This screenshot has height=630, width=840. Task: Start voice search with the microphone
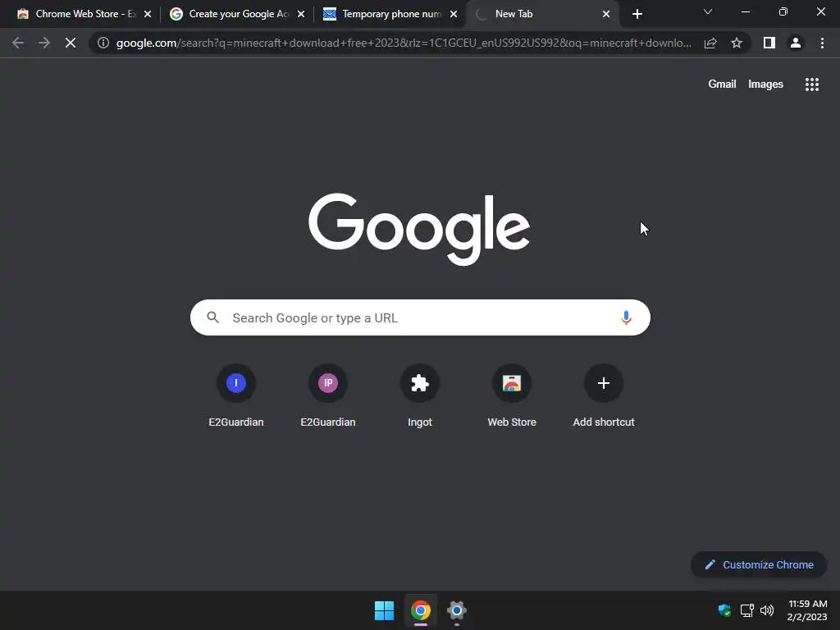click(x=626, y=317)
